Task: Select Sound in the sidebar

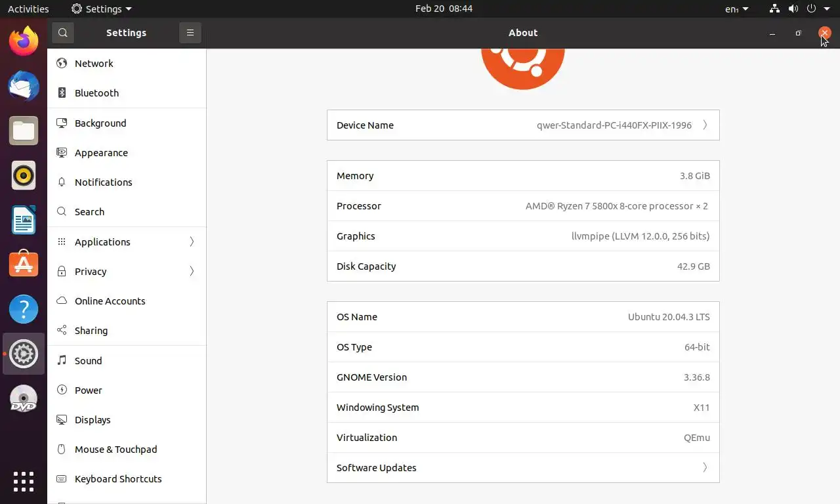Action: click(x=127, y=361)
